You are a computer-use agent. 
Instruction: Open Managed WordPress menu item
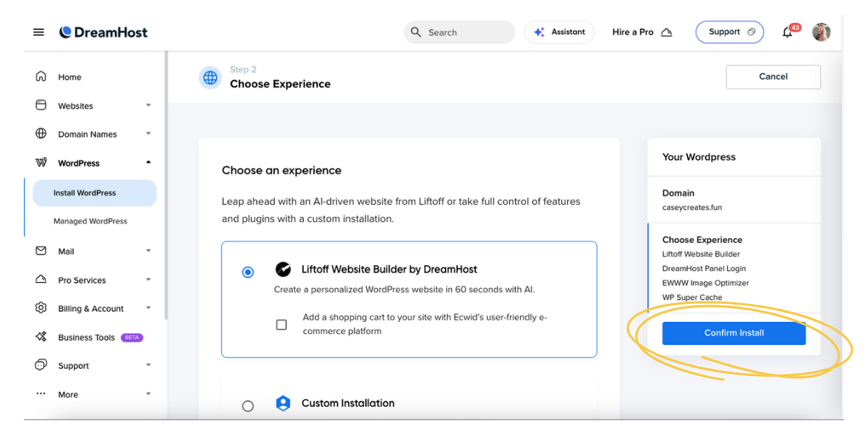coord(90,221)
